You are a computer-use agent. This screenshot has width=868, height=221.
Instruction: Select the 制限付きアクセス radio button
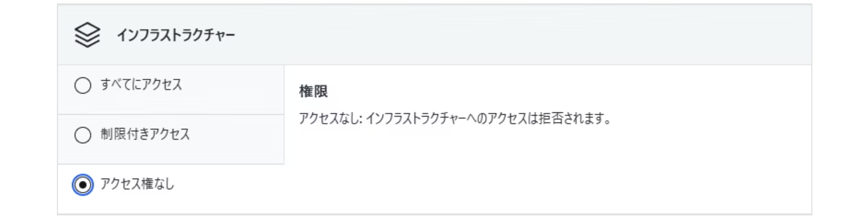pos(83,135)
